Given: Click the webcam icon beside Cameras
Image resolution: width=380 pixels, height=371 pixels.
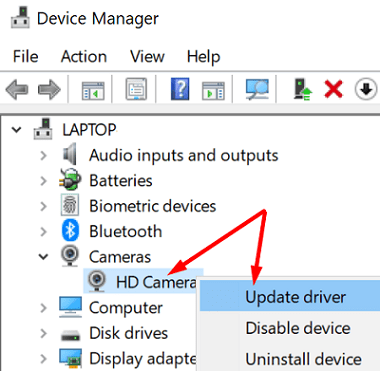Looking at the screenshot, I should point(70,256).
